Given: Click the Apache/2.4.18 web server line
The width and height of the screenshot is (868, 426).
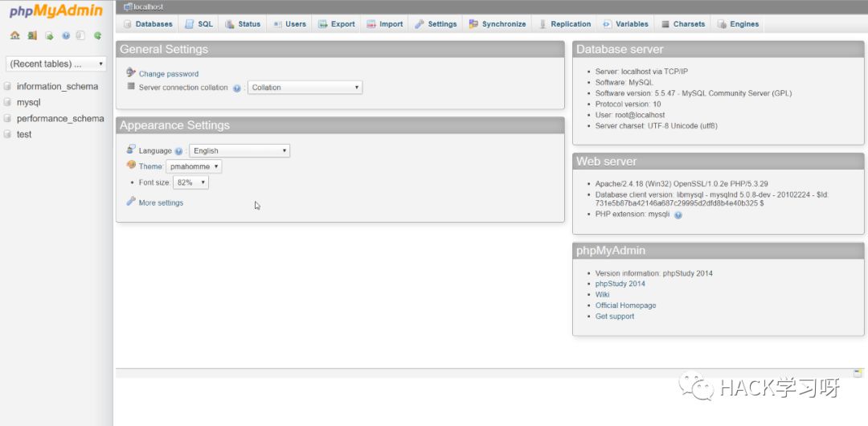Looking at the screenshot, I should pyautogui.click(x=682, y=184).
